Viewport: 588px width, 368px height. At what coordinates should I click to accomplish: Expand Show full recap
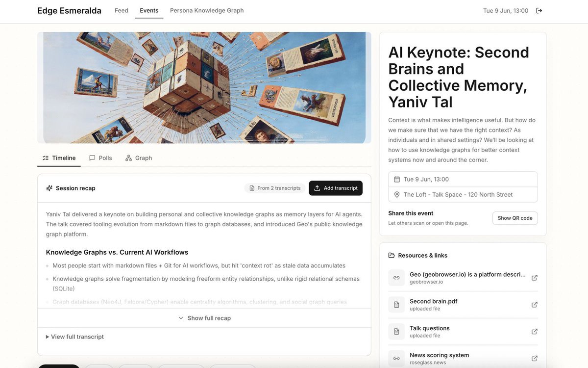(204, 318)
